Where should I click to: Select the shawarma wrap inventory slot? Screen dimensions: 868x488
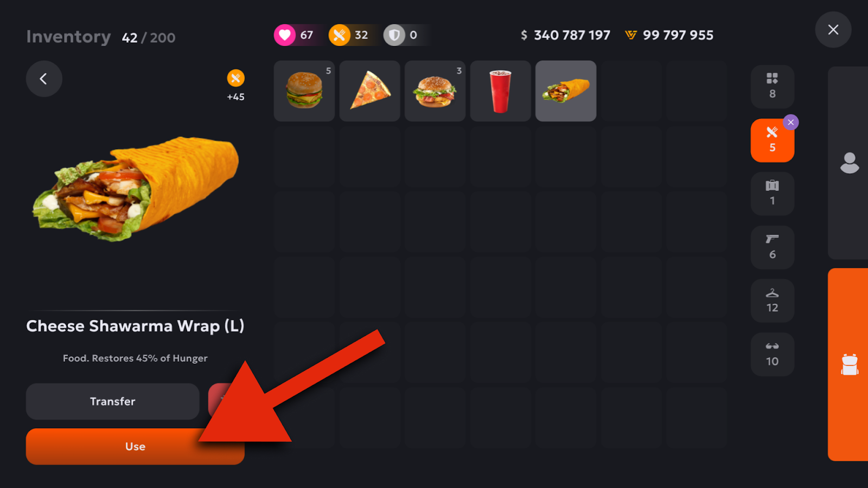[x=566, y=91]
